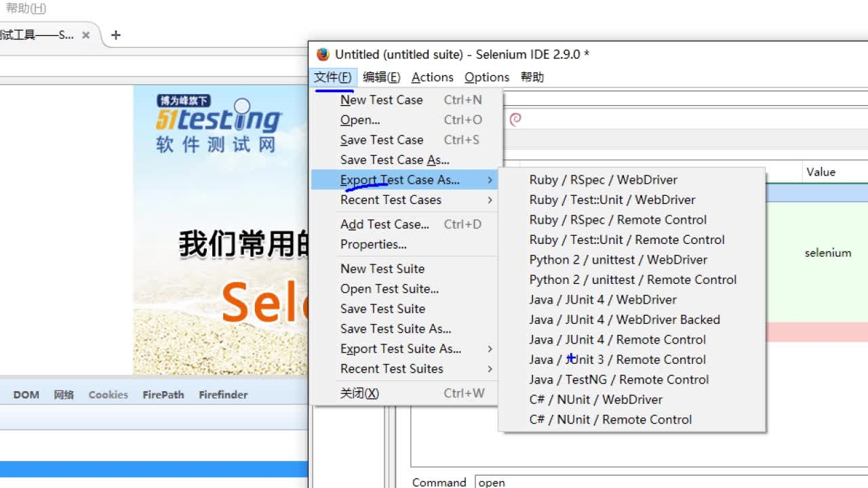Click the 51testing logo on the web page
868x488 pixels.
click(218, 123)
